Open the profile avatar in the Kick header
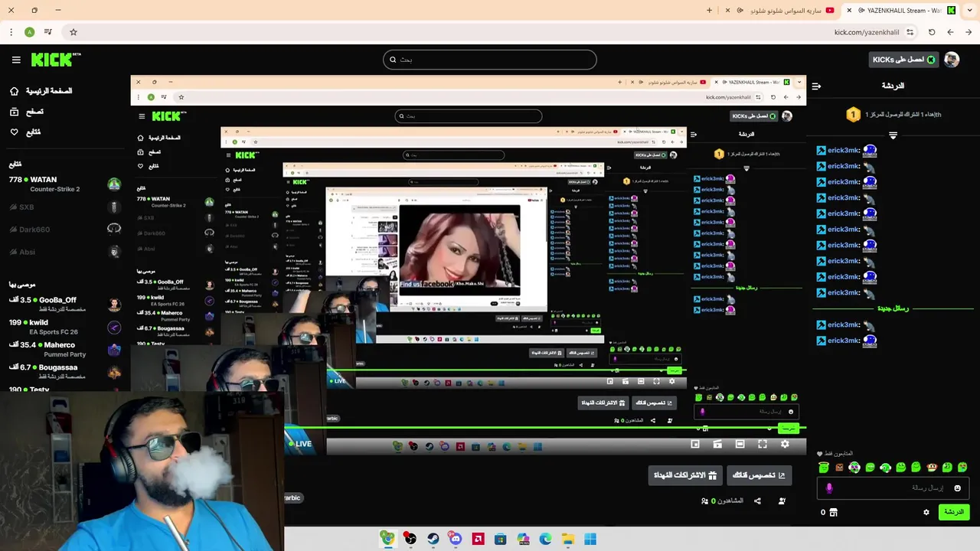 952,60
